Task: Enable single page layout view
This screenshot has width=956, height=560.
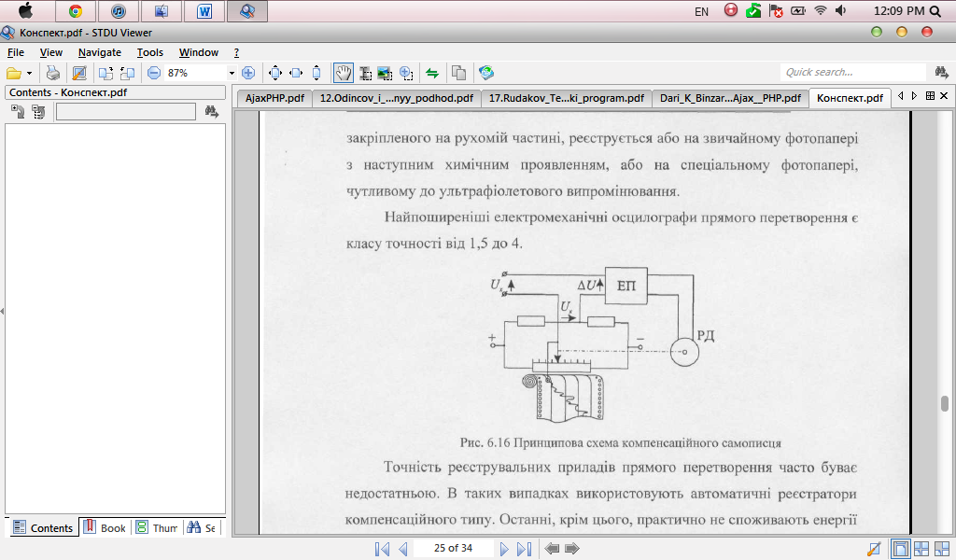Action: [x=899, y=549]
